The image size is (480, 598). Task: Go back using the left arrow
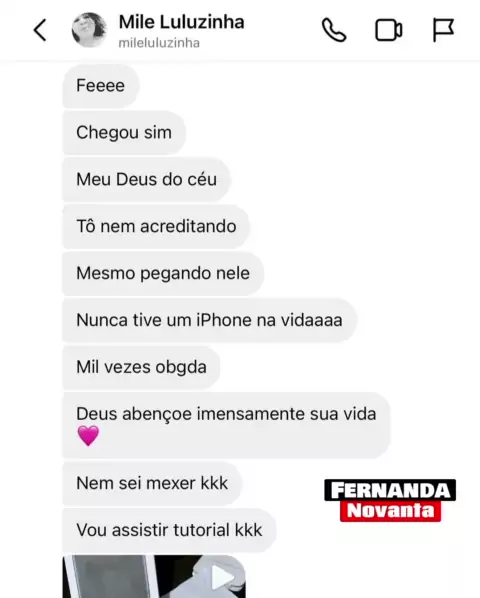click(x=40, y=30)
